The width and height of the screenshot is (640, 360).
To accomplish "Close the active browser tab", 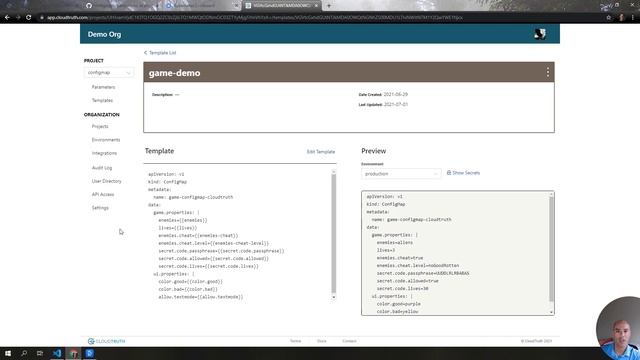I will click(316, 6).
